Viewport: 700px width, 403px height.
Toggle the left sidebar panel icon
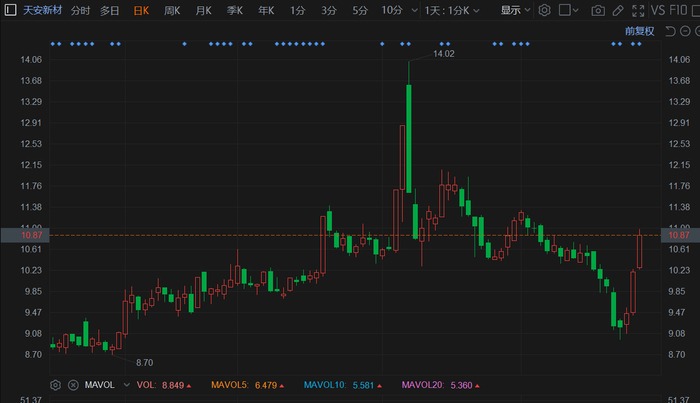(x=10, y=10)
